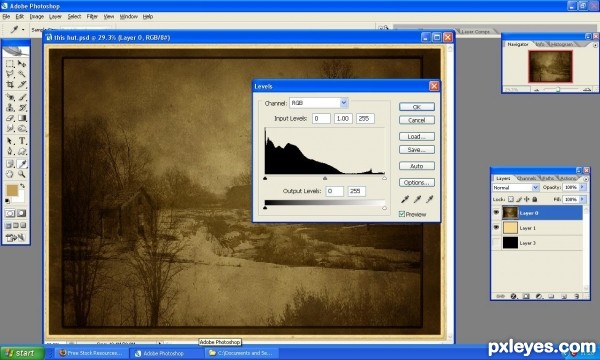This screenshot has width=600, height=360.
Task: Hide Layer 1 with eye icon
Action: tap(496, 227)
